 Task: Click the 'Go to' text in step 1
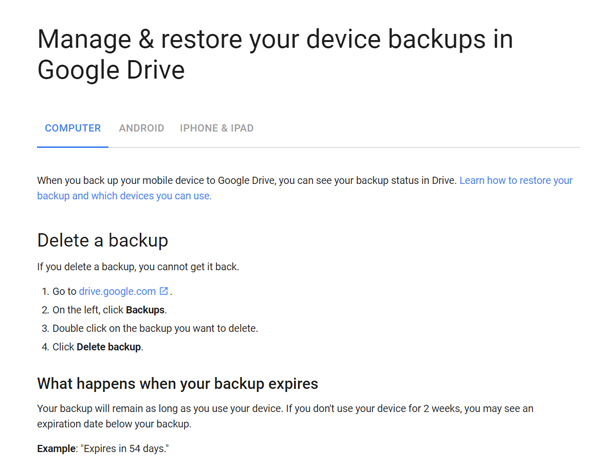64,291
